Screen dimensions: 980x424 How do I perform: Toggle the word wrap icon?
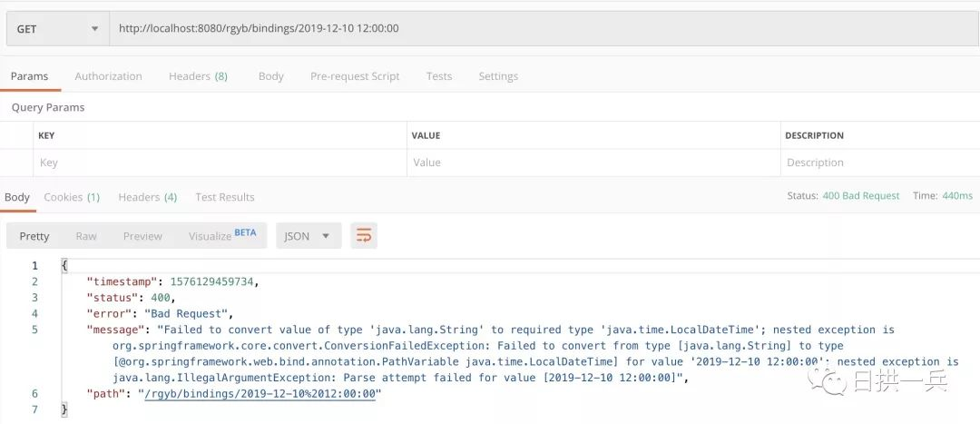tap(364, 236)
